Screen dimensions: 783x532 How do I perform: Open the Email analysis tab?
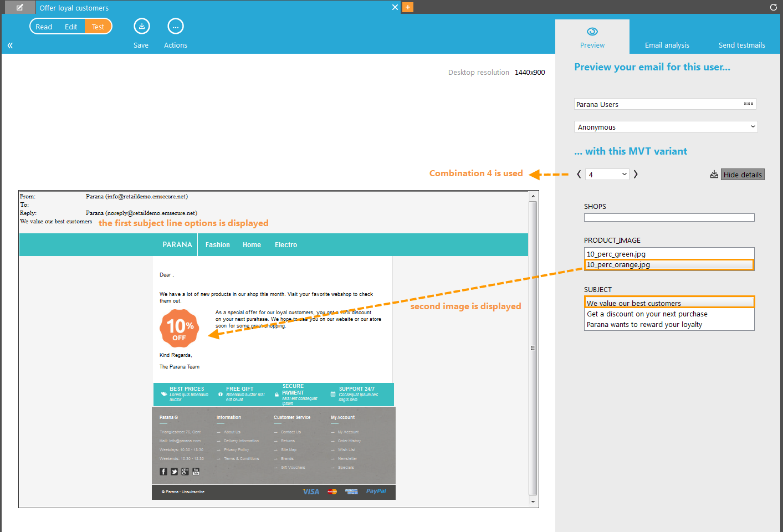pyautogui.click(x=667, y=45)
